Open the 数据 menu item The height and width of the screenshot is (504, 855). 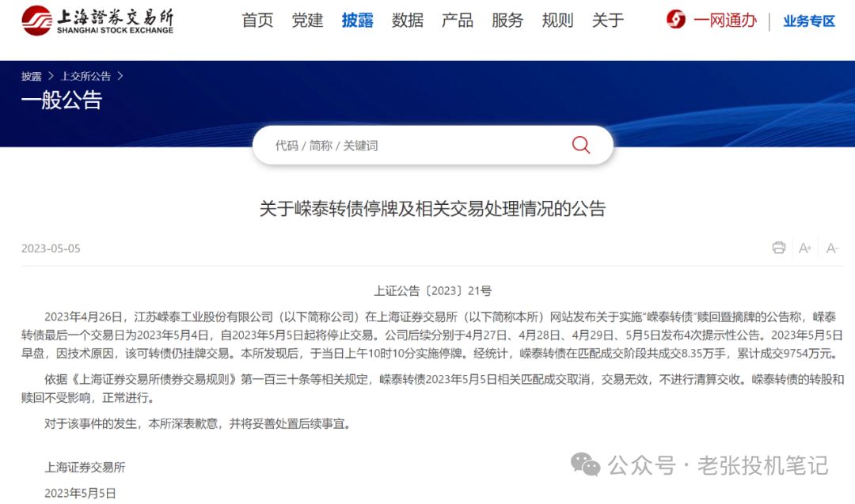[x=408, y=21]
